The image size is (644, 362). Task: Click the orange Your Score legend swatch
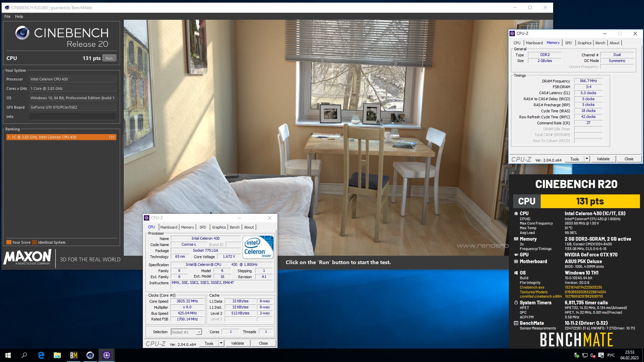point(9,242)
